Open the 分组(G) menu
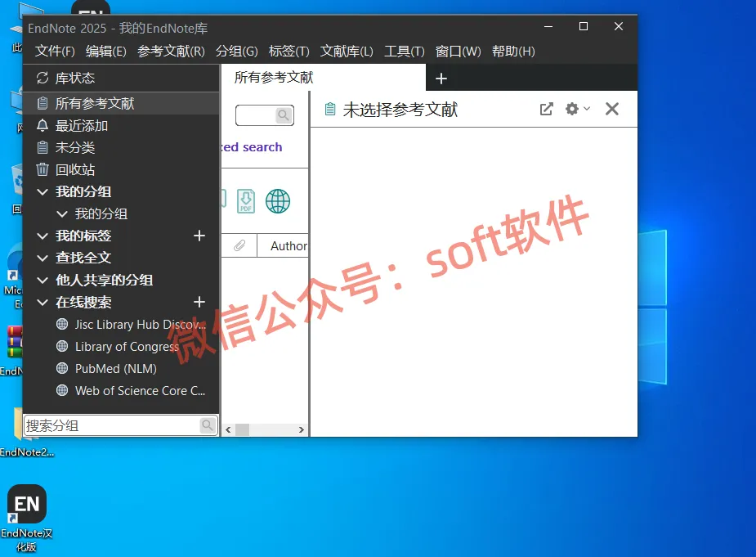This screenshot has width=756, height=557. 237,52
